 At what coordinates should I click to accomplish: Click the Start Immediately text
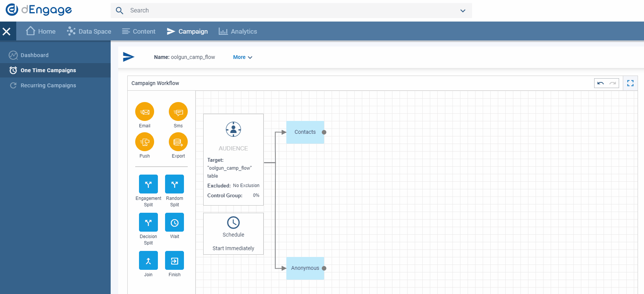click(233, 248)
